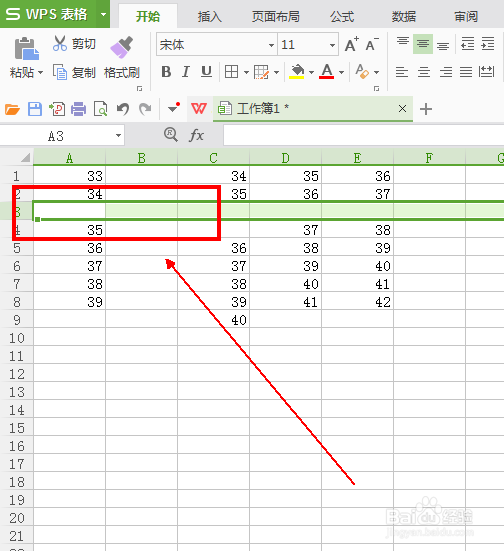Click the select-all corner triangle
Screen dimensions: 504x551
click(x=25, y=158)
